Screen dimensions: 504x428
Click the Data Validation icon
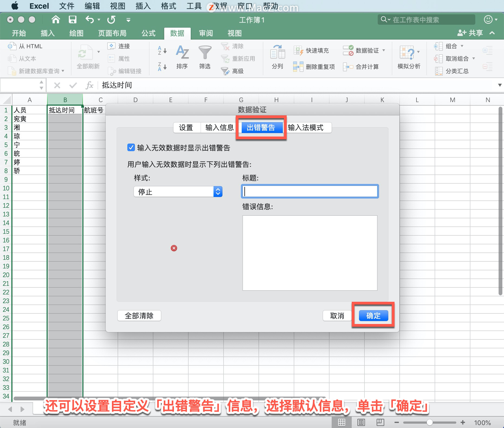pos(348,51)
